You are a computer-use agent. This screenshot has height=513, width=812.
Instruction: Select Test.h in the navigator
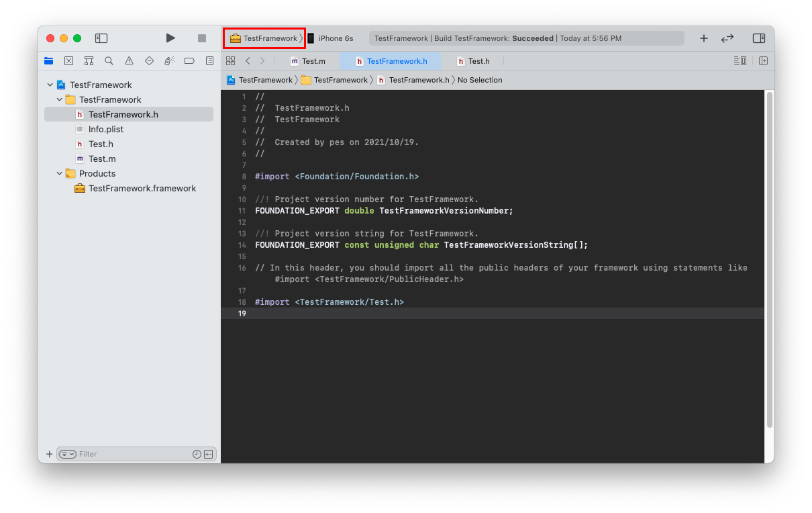(101, 144)
